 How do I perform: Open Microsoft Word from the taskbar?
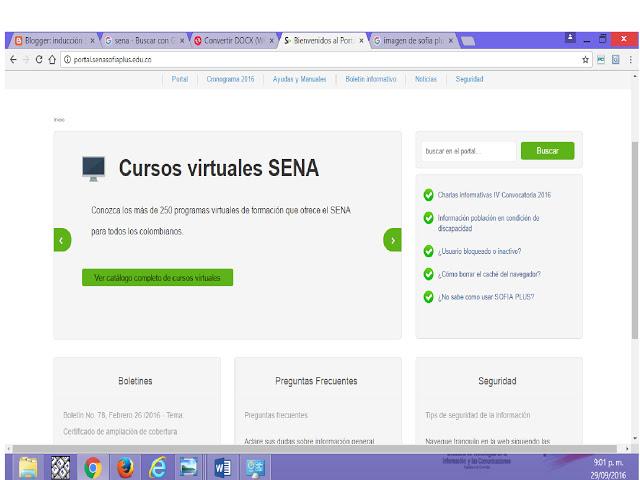222,467
